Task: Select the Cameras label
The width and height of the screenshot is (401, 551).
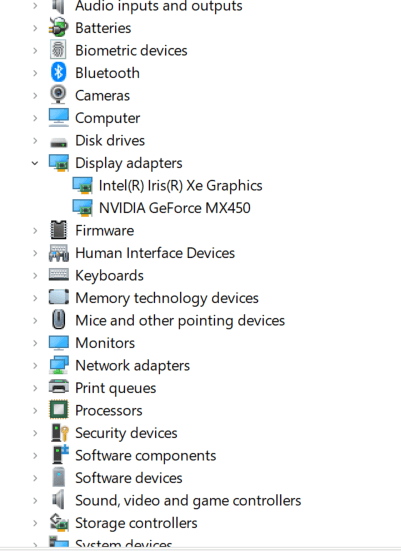Action: tap(103, 96)
